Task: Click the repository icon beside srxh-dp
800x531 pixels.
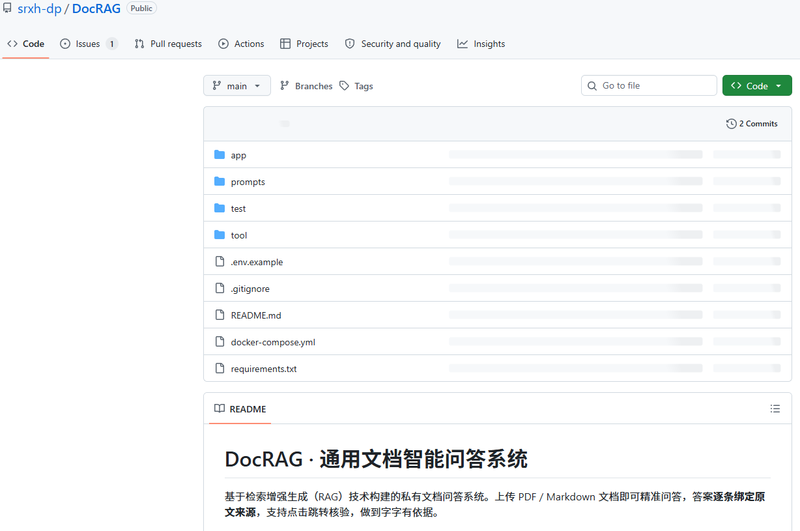Action: click(7, 8)
